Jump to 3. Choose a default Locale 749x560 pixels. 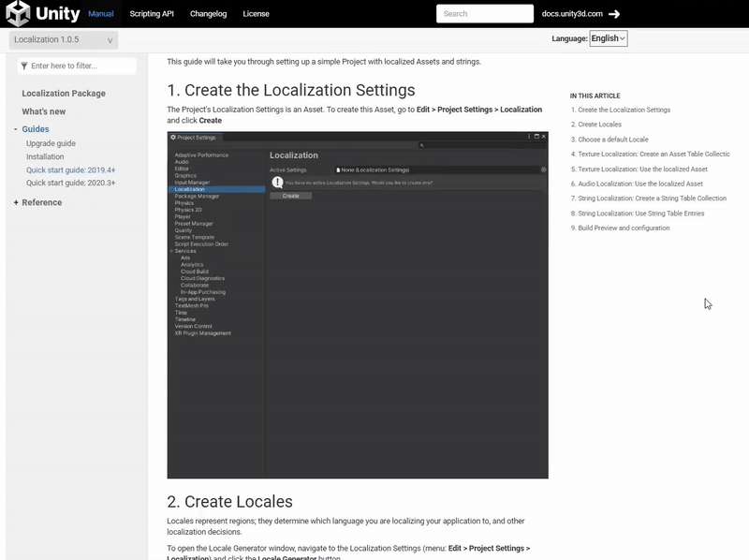click(609, 140)
